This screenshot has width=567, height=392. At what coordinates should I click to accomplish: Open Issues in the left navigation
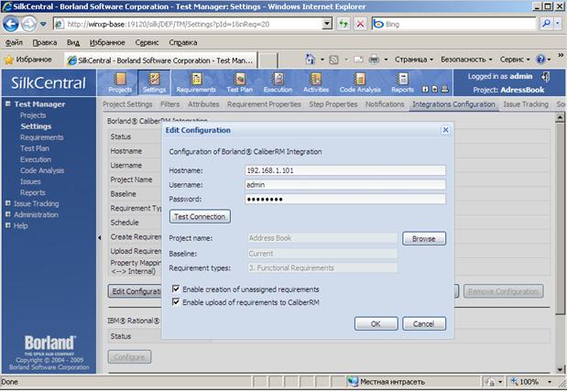pos(30,181)
